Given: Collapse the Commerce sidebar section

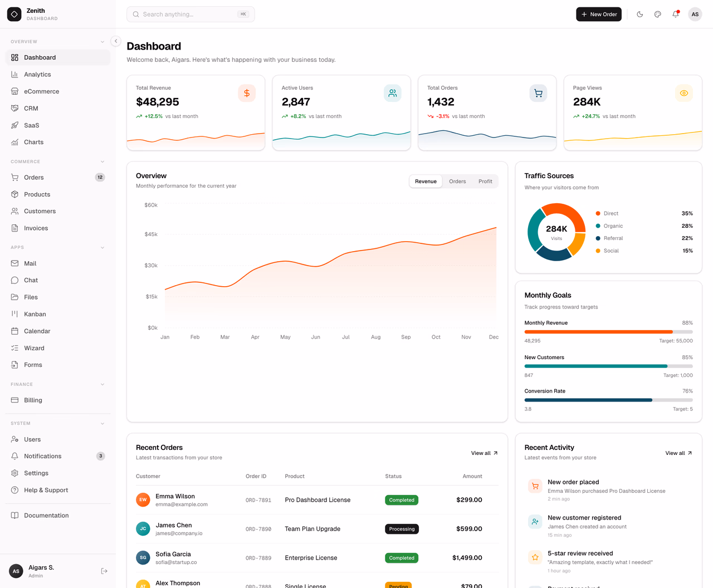Looking at the screenshot, I should [x=102, y=161].
